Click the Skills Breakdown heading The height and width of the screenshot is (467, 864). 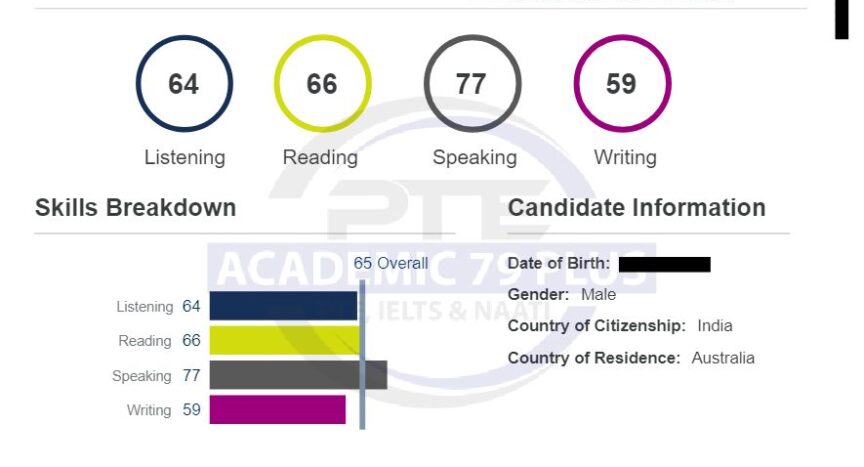pos(136,208)
